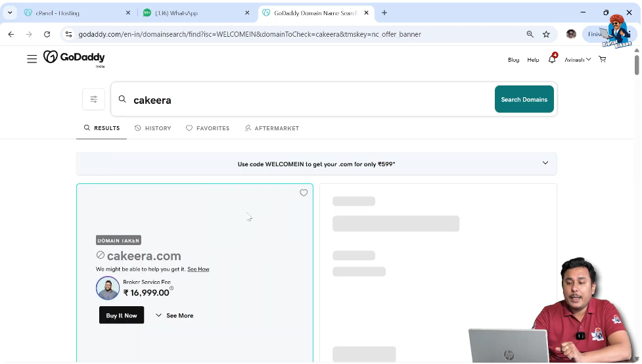Click the browser forward arrow
Screen dimensions: 642x364
tap(29, 34)
